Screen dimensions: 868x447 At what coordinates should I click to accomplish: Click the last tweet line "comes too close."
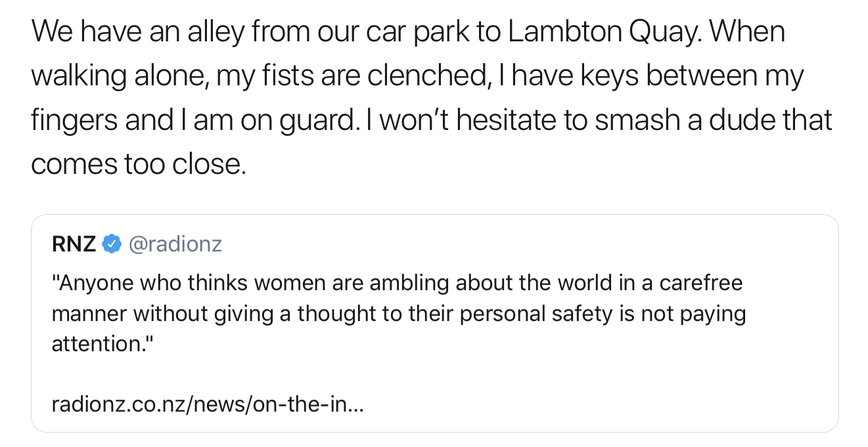pos(139,163)
